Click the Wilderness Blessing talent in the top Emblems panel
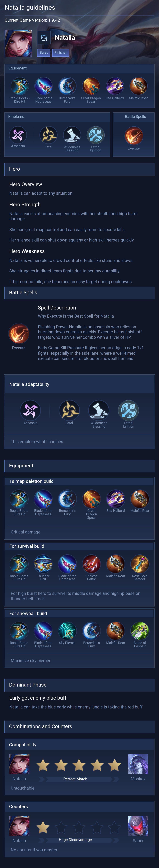The image size is (159, 868). click(x=72, y=135)
